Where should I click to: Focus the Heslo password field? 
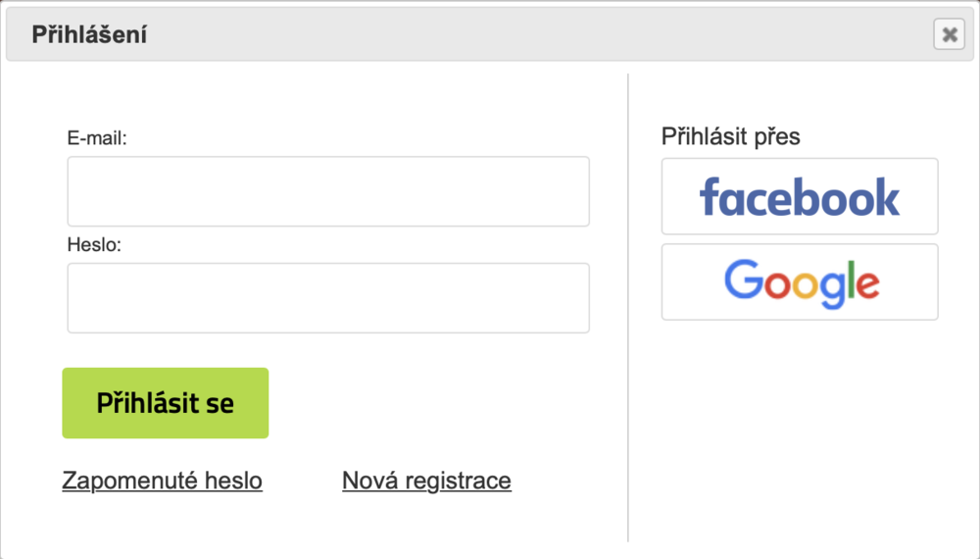coord(328,297)
